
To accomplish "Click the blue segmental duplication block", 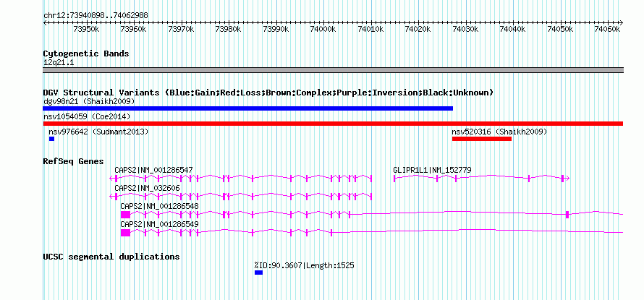I will tap(258, 273).
